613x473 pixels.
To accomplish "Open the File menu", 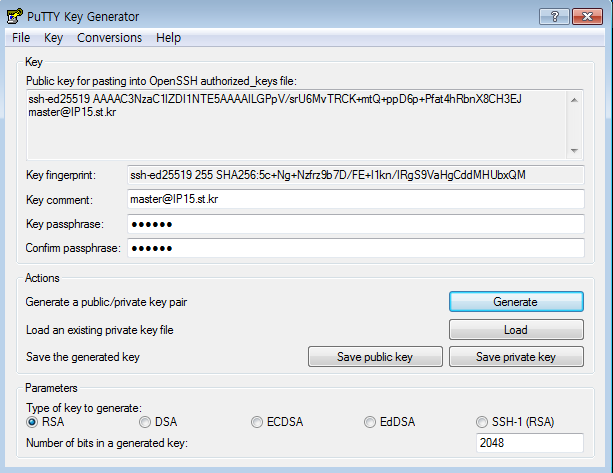I will pyautogui.click(x=21, y=38).
